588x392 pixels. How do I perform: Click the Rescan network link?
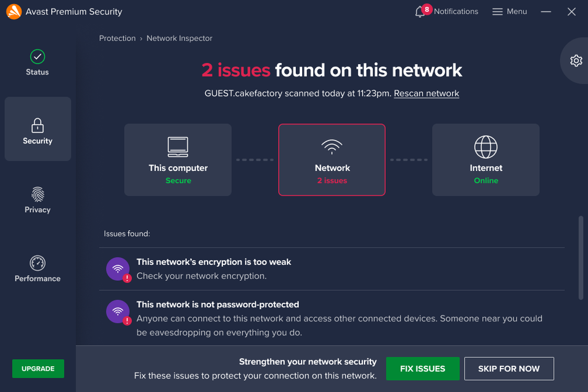tap(426, 93)
